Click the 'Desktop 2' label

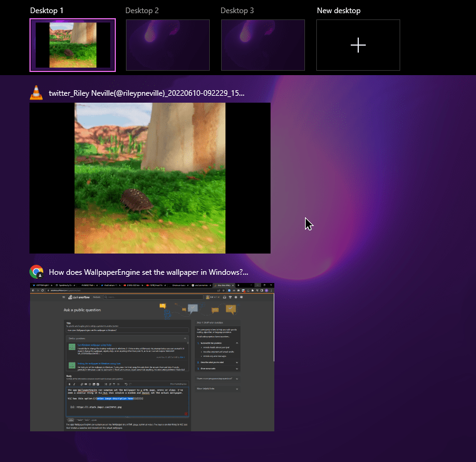pos(142,11)
